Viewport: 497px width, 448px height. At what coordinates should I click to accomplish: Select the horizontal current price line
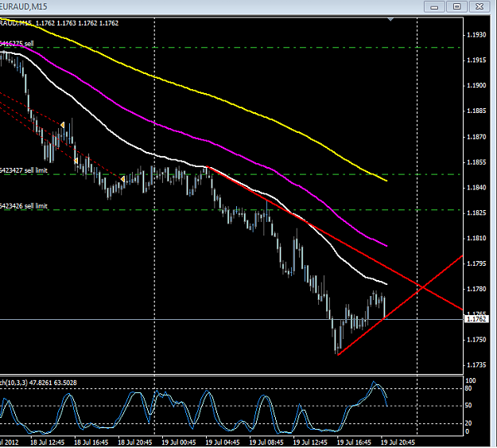coord(231,319)
